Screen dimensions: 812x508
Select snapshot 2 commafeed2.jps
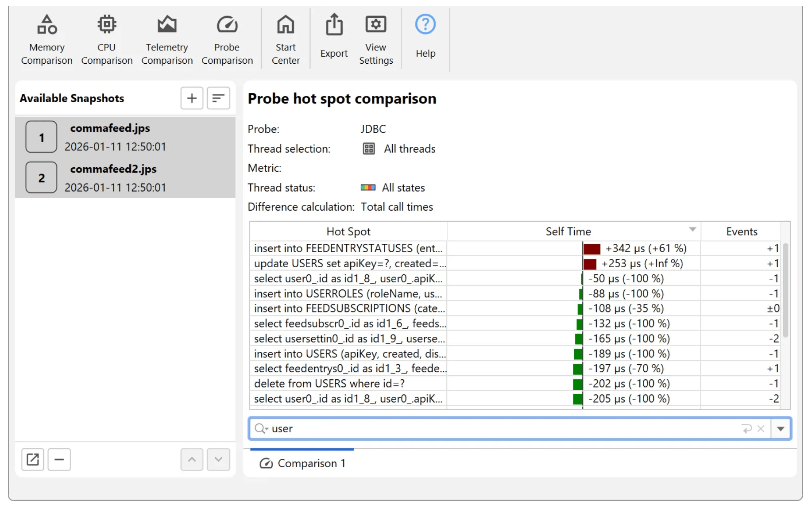click(125, 177)
